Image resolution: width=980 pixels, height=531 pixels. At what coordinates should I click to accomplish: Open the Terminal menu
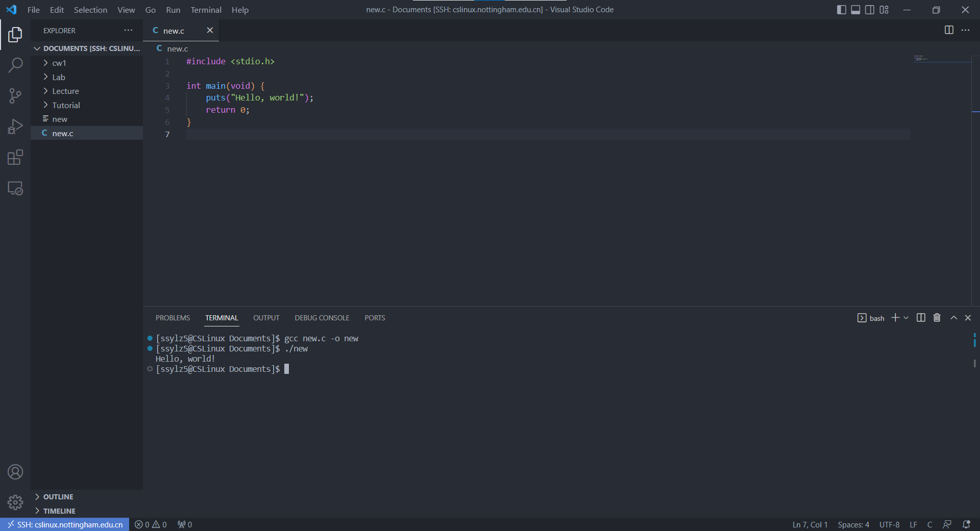tap(206, 10)
